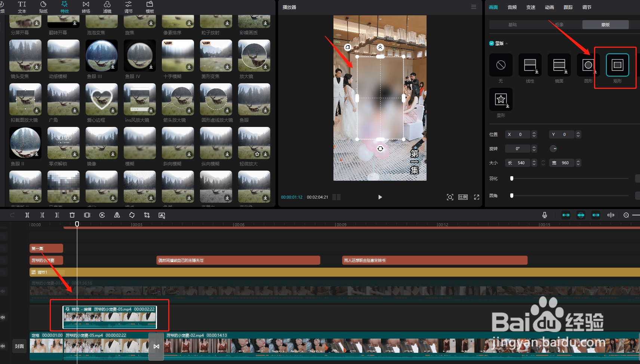
Task: Toggle main track magnet snapping
Action: [x=566, y=215]
